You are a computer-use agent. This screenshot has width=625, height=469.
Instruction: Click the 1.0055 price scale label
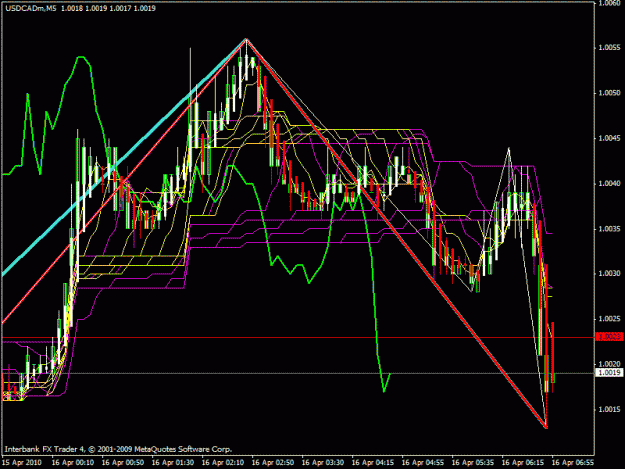tap(610, 47)
